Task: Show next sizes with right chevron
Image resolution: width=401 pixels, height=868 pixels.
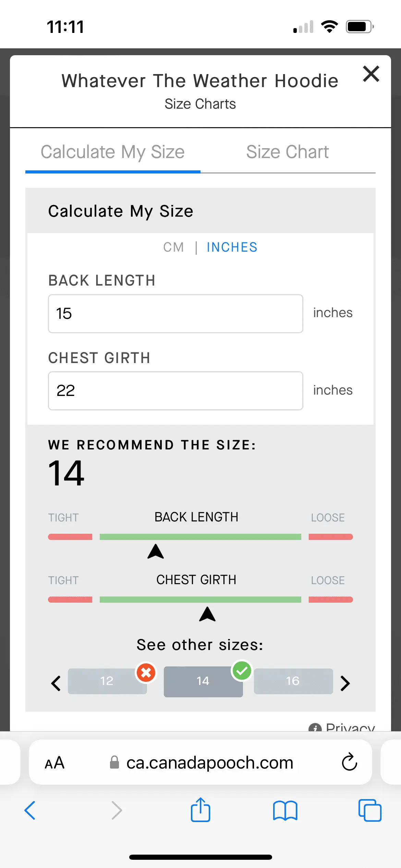Action: [345, 683]
